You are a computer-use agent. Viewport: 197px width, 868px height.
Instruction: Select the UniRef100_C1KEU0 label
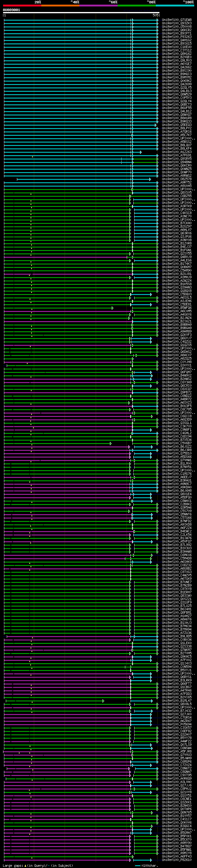pyautogui.click(x=177, y=47)
